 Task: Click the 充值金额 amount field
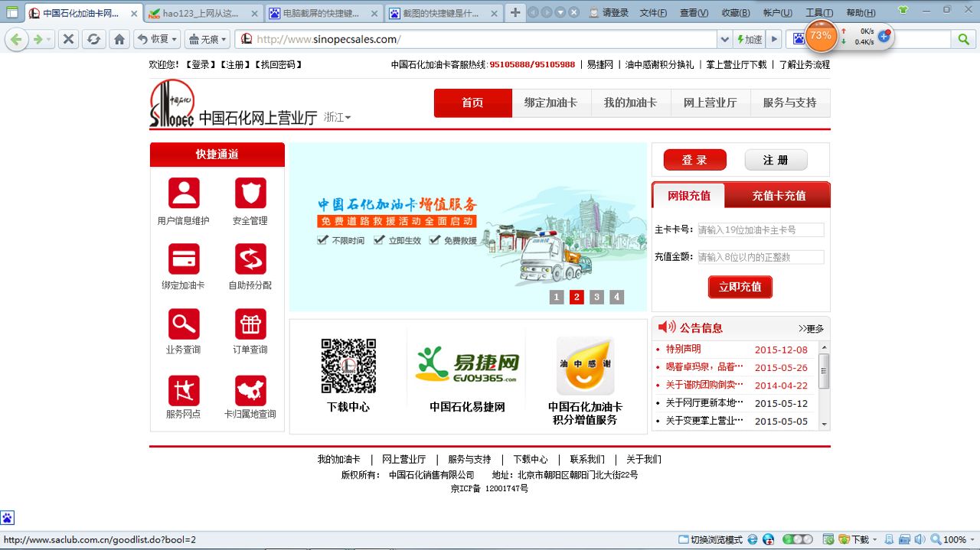760,257
